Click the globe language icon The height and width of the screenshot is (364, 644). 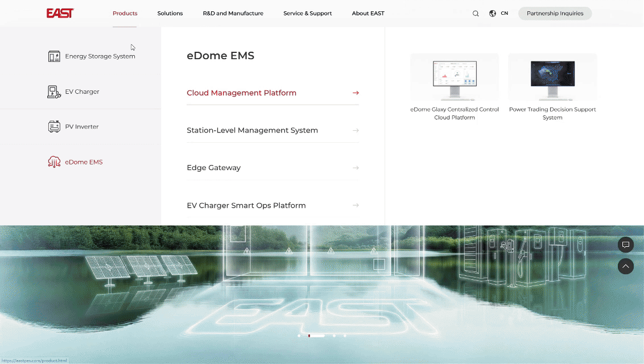tap(493, 14)
